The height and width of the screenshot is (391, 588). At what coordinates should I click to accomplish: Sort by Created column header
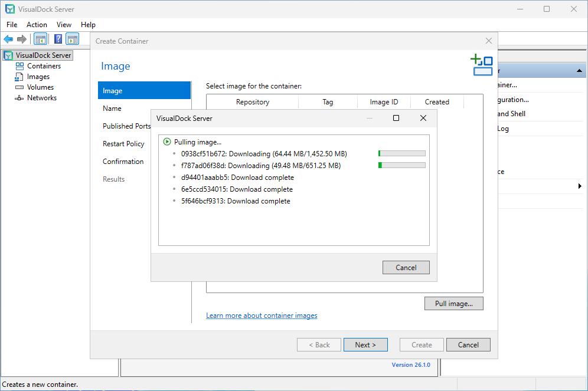437,102
